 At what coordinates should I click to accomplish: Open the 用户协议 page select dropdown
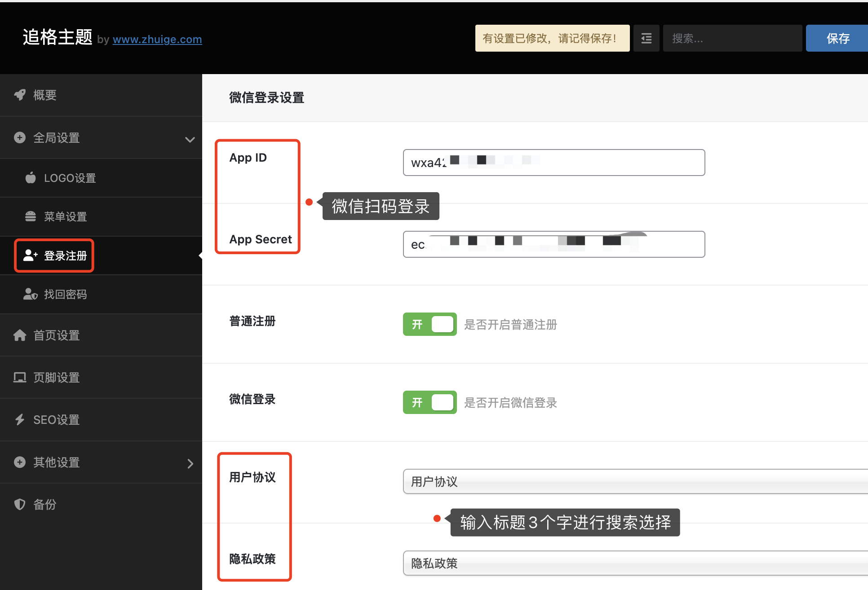point(635,481)
